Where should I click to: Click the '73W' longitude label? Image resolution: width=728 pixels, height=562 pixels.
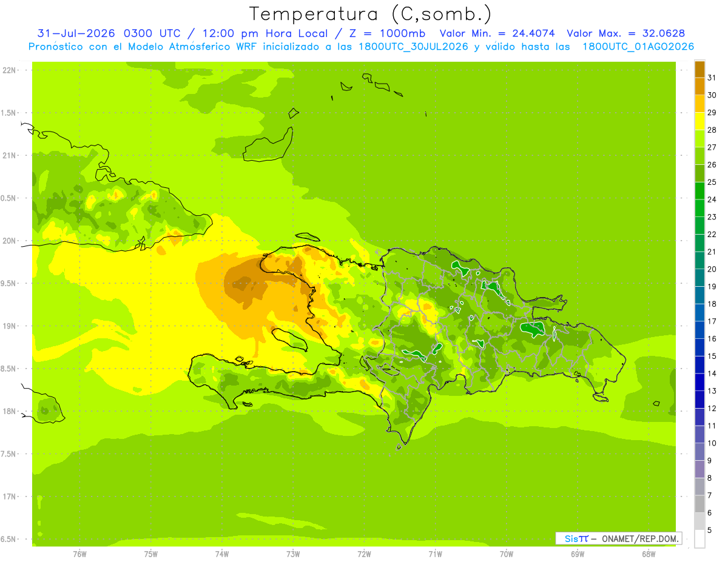tap(293, 554)
